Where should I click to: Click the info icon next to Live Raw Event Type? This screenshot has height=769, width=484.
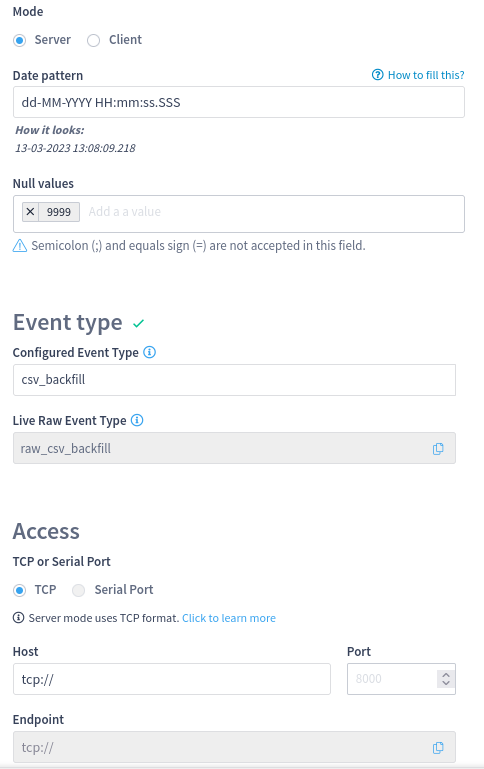(x=137, y=420)
